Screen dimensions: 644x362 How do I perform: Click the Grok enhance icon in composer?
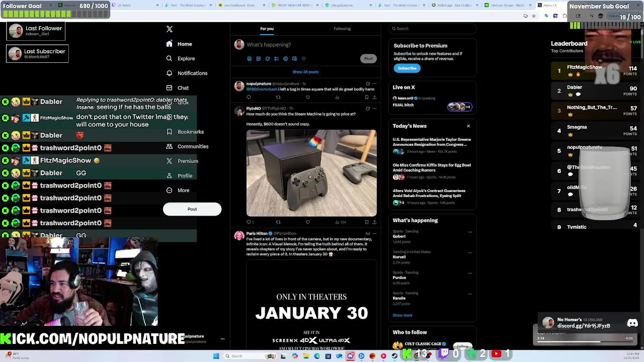pos(267,59)
